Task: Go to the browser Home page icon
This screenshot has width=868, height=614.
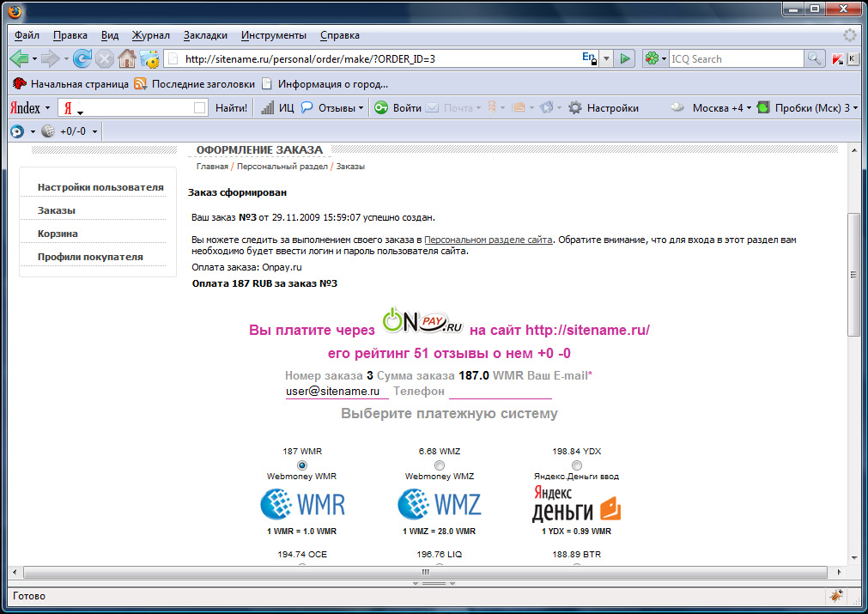Action: point(127,58)
